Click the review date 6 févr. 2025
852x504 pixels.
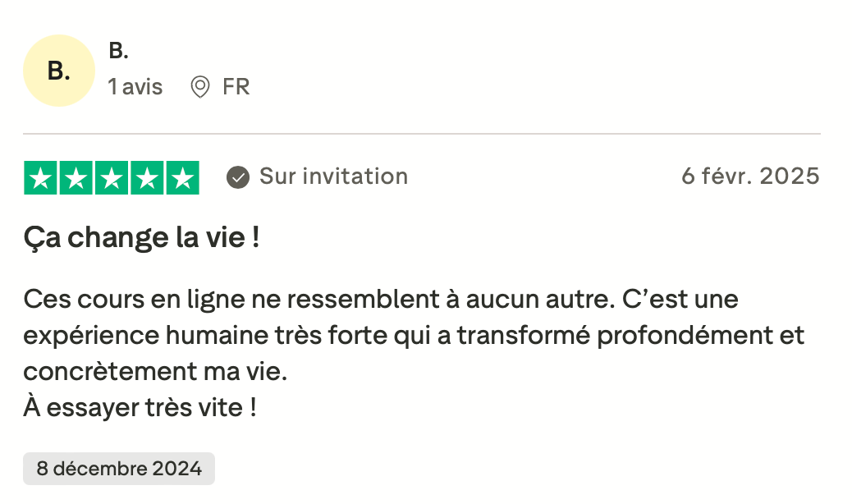pyautogui.click(x=750, y=176)
